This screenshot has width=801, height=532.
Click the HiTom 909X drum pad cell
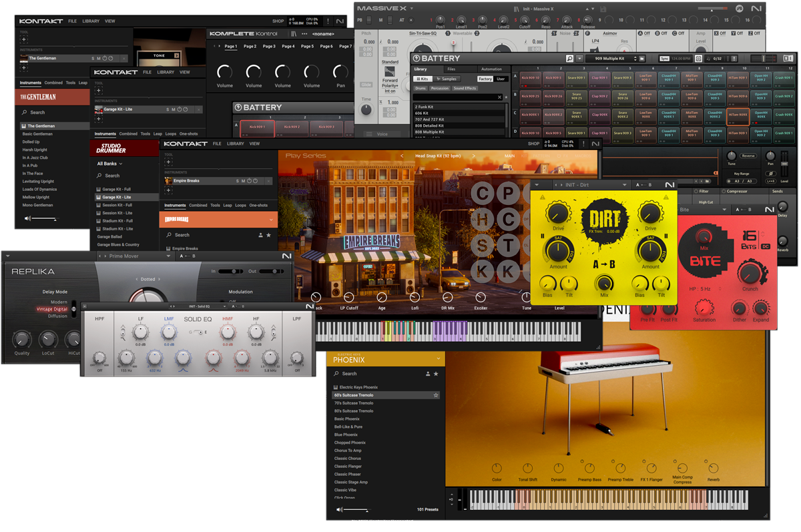click(x=737, y=117)
